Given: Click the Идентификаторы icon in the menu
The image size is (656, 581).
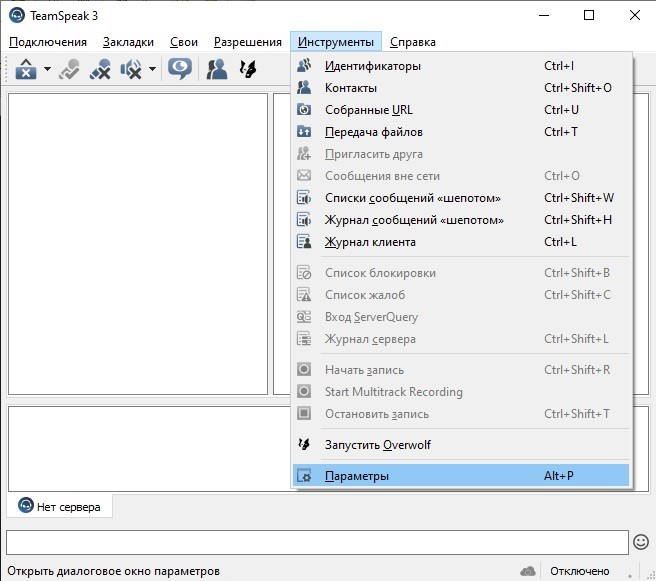Looking at the screenshot, I should [304, 66].
